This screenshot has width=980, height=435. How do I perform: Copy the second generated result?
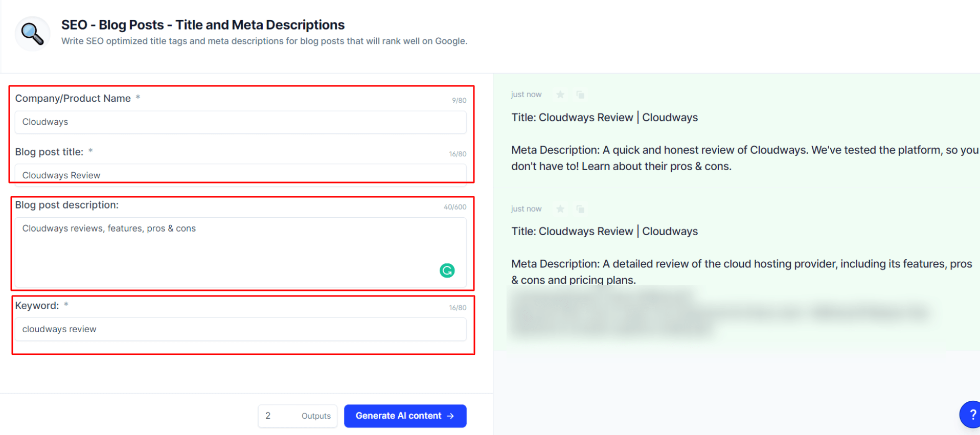pos(580,209)
